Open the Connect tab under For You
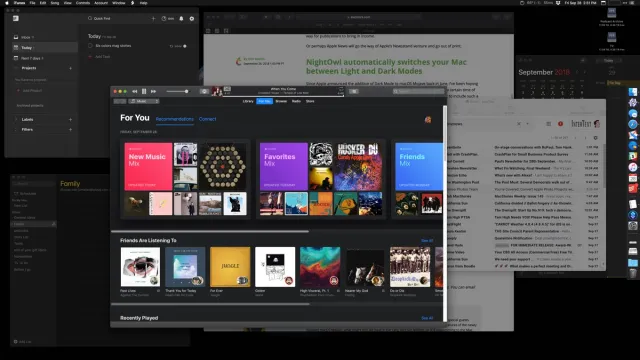Viewport: 640px width, 360px height. tap(207, 119)
